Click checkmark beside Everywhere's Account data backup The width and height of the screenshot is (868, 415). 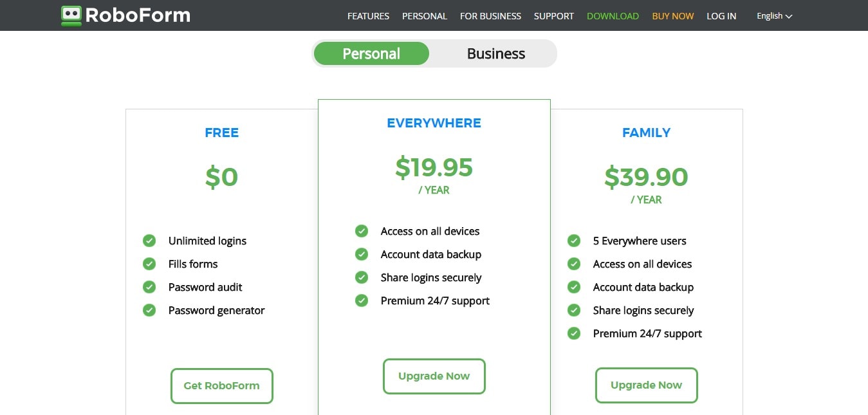click(362, 254)
